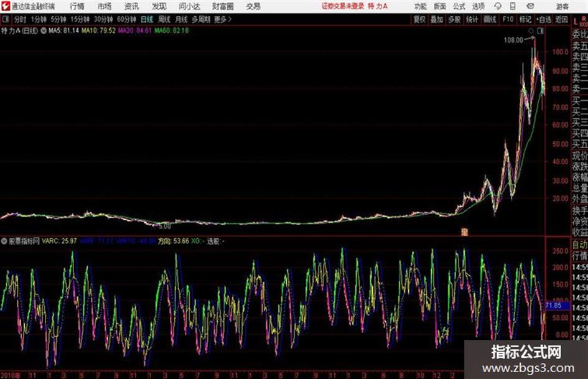The width and height of the screenshot is (588, 379).
Task: Click the 游客 user account label
Action: (562, 6)
